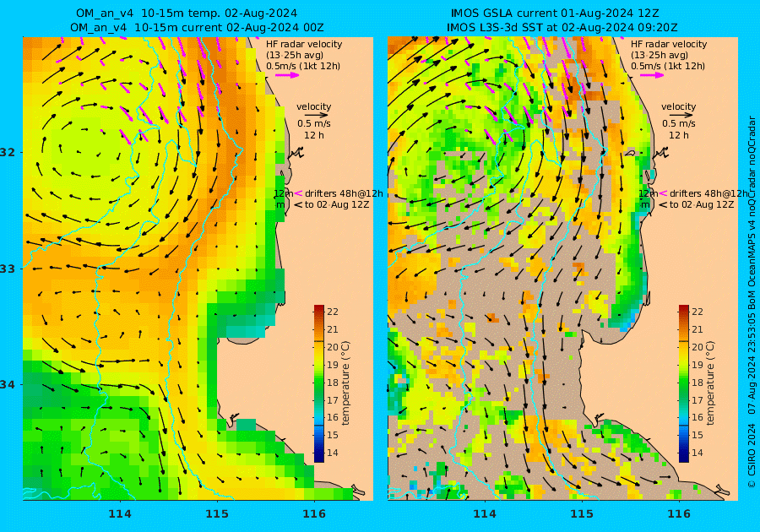The height and width of the screenshot is (532, 760).
Task: Click 'velocity' legend word in IMOS panel
Action: (679, 106)
